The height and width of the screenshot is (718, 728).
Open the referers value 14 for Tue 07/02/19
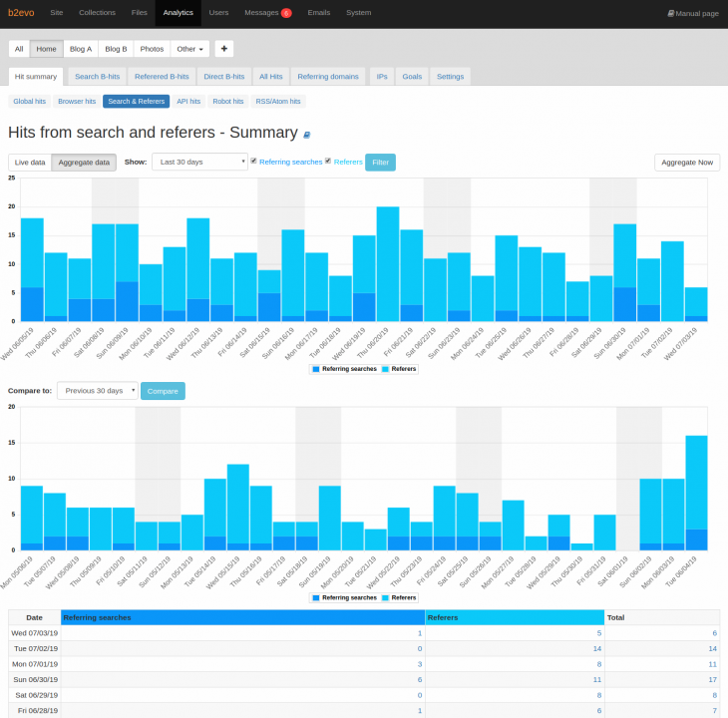(x=597, y=648)
